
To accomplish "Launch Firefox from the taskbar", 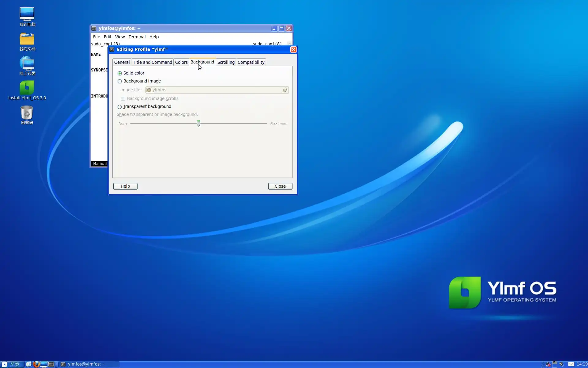I will (x=36, y=364).
